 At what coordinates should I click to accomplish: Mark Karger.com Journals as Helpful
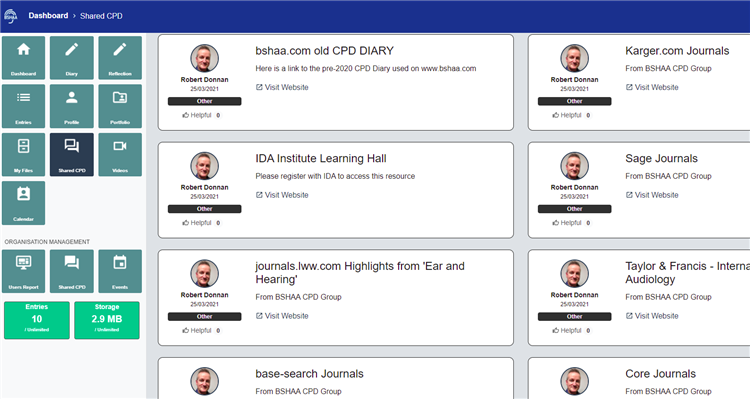pos(572,115)
